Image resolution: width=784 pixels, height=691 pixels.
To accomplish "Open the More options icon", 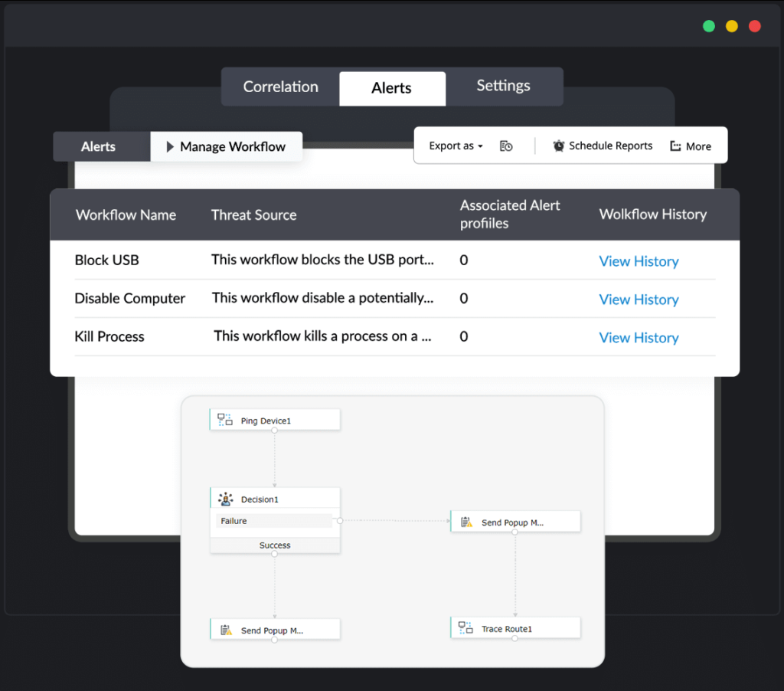I will click(676, 146).
